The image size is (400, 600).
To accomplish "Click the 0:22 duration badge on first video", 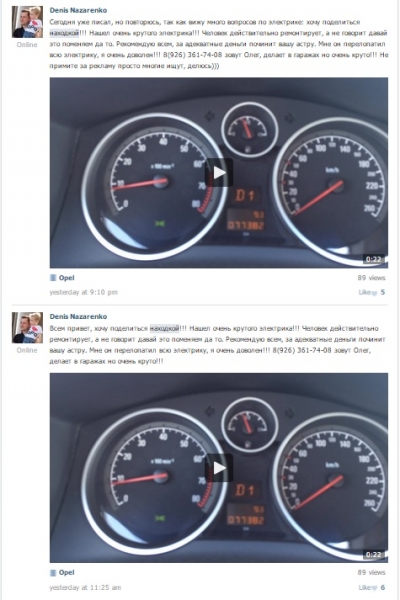I will pos(373,259).
